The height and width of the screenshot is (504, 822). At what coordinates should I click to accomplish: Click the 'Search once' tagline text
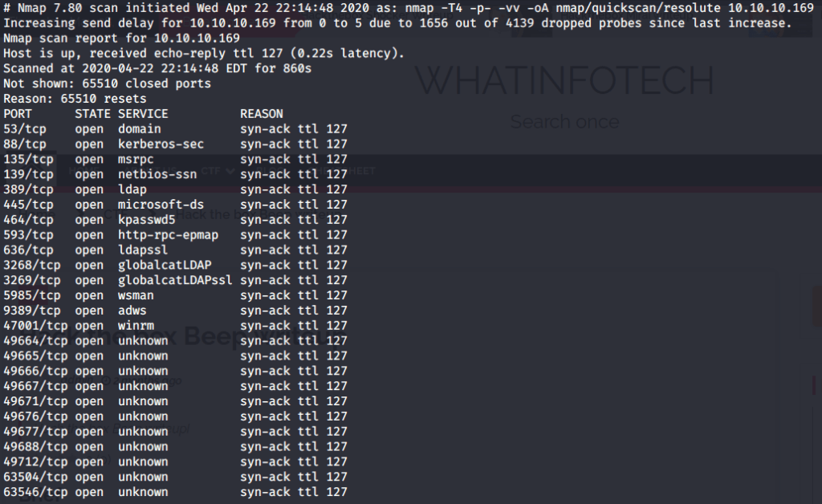tap(564, 122)
